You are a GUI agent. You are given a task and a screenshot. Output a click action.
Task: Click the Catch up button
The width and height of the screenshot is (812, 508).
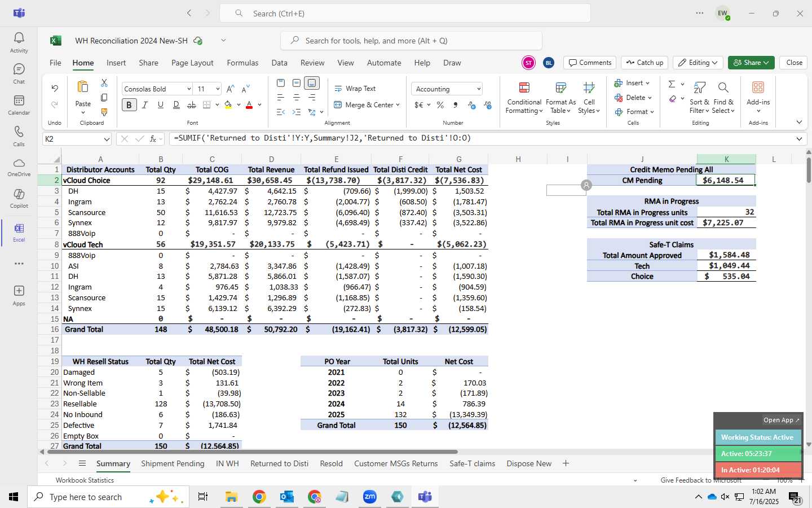645,63
